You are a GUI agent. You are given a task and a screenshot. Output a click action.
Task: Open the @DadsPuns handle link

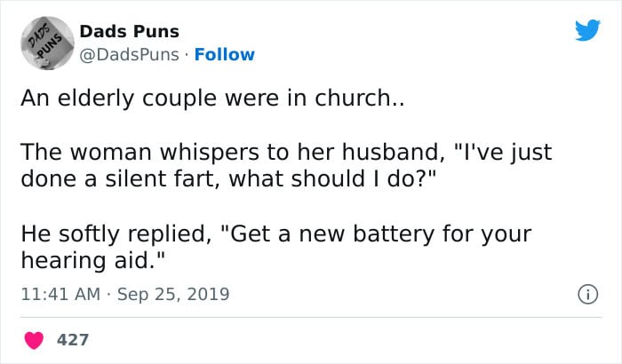click(x=130, y=55)
